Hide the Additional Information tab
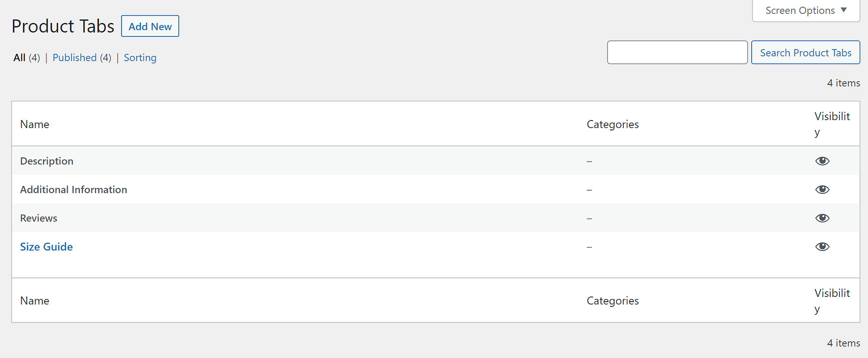This screenshot has height=358, width=868. (822, 189)
